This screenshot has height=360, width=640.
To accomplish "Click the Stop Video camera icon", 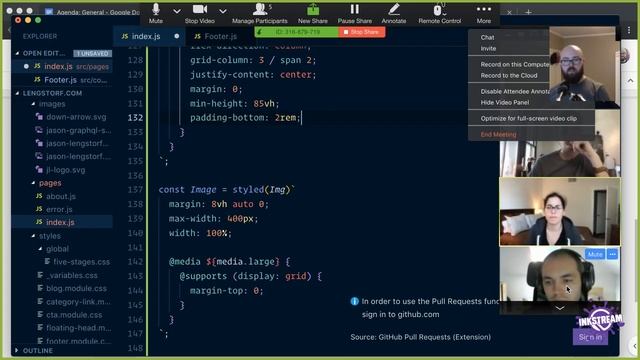I will click(200, 9).
